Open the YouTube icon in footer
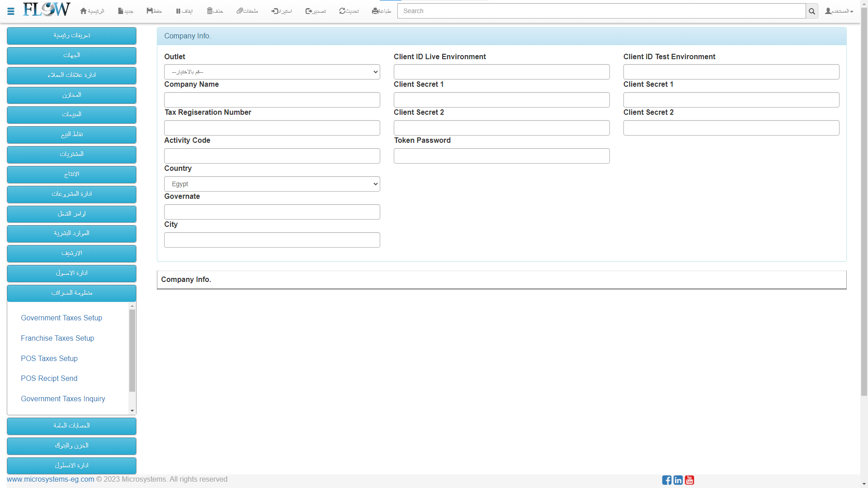 click(689, 480)
